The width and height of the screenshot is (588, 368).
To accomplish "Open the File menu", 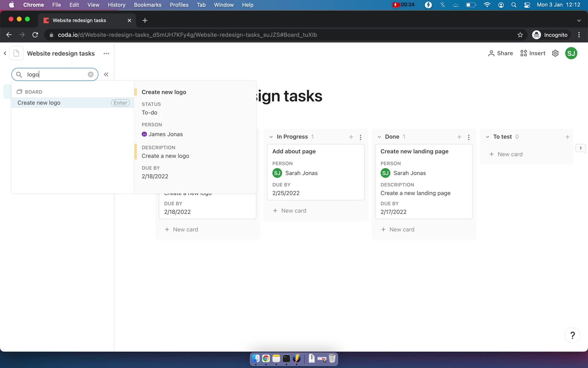I will pyautogui.click(x=56, y=5).
